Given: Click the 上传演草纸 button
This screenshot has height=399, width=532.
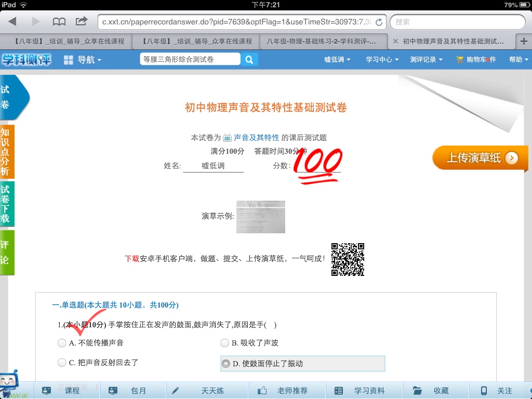Looking at the screenshot, I should (x=480, y=158).
